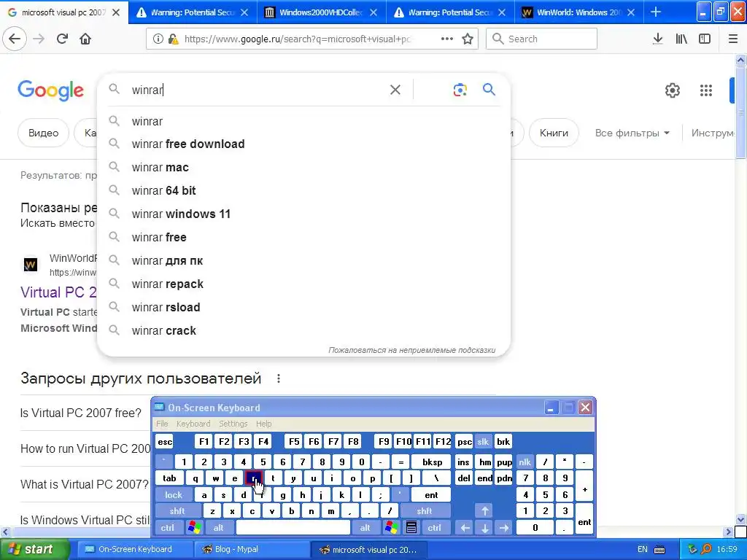
Task: Click the left arrow key on On-Screen Keyboard
Action: 465,528
